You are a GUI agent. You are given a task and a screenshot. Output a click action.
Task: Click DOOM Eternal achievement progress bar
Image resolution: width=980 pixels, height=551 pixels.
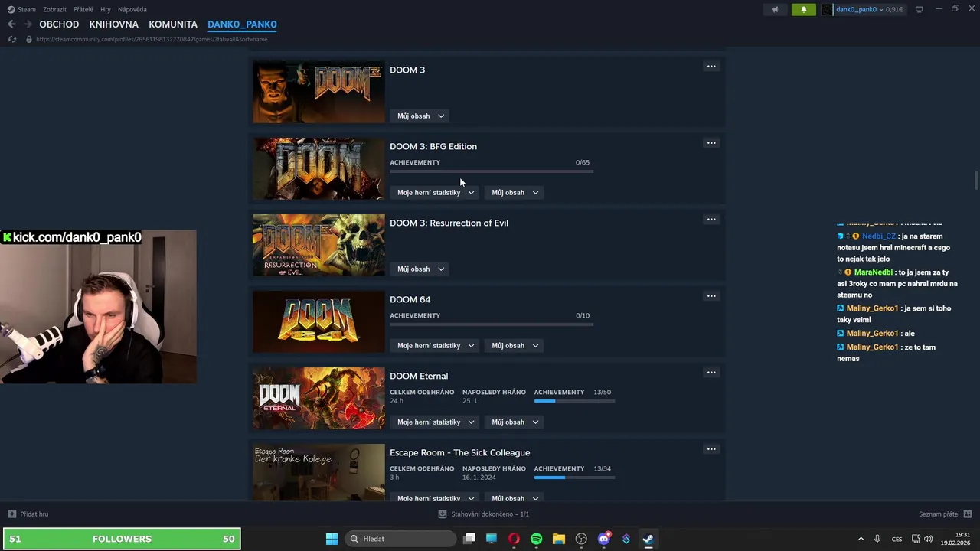(574, 401)
